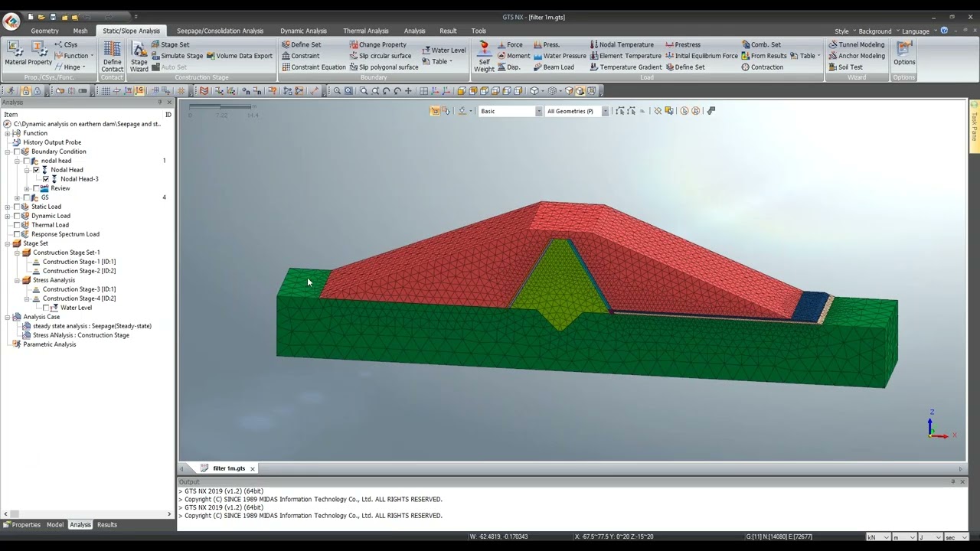Open the Define Contact tool
Image resolution: width=980 pixels, height=551 pixels.
[x=112, y=57]
